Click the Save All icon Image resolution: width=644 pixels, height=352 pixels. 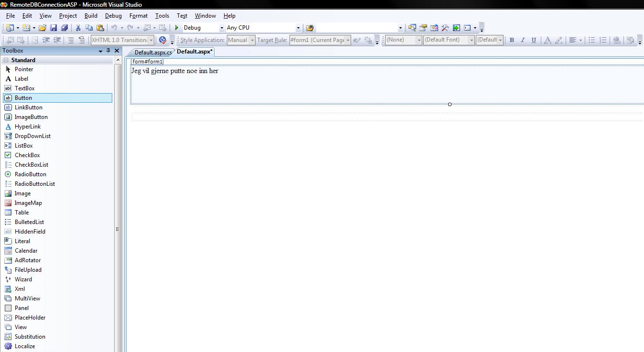click(x=64, y=28)
